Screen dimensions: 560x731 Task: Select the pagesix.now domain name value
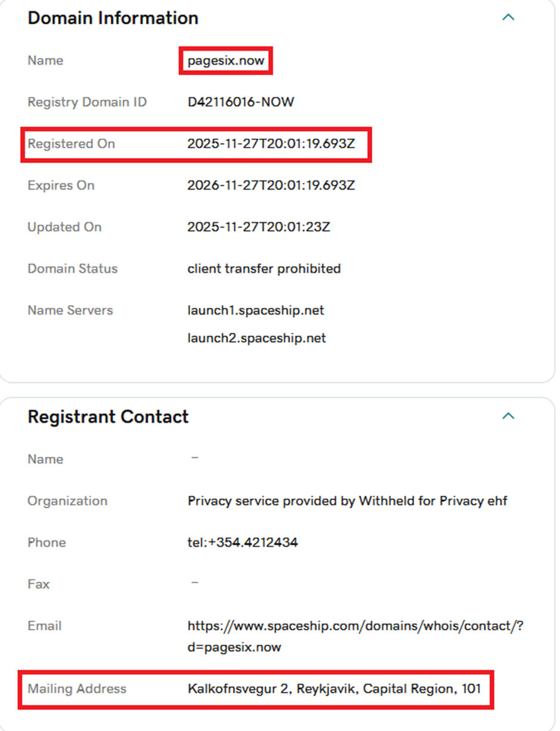(x=226, y=61)
